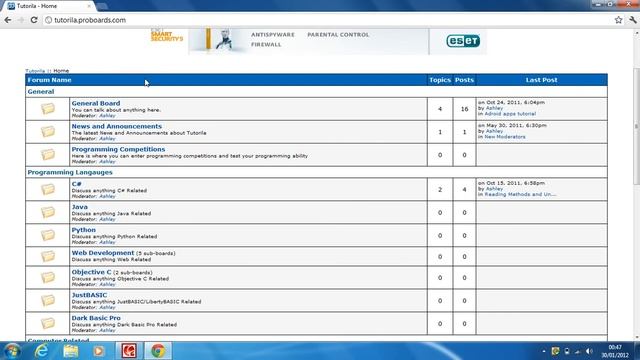Image resolution: width=640 pixels, height=360 pixels.
Task: Open the Web Development forum link
Action: [103, 253]
